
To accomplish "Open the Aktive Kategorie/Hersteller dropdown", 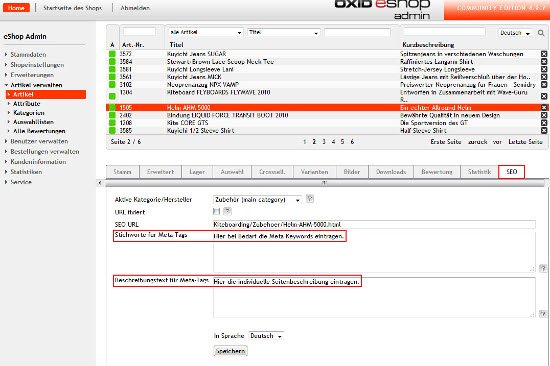I will point(257,200).
